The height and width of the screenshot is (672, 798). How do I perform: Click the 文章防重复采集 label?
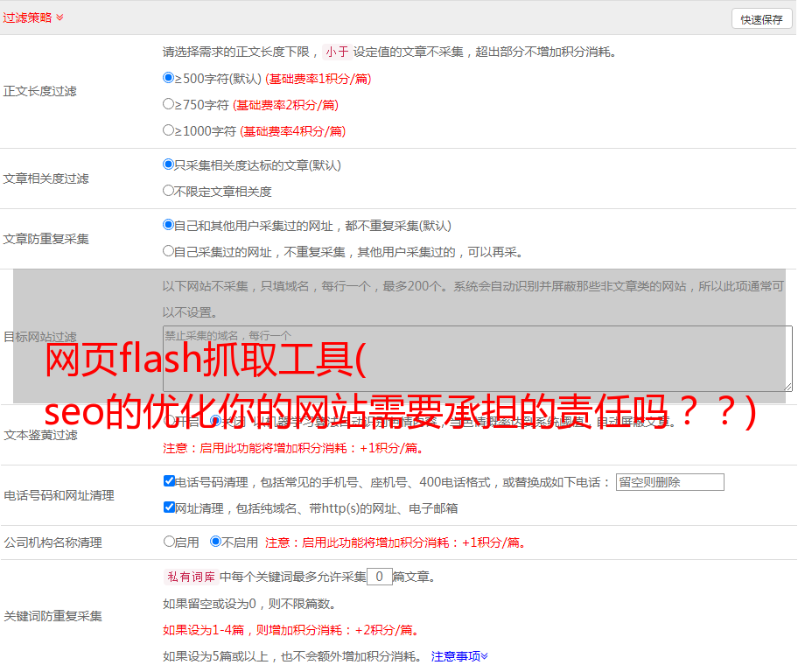pyautogui.click(x=45, y=239)
